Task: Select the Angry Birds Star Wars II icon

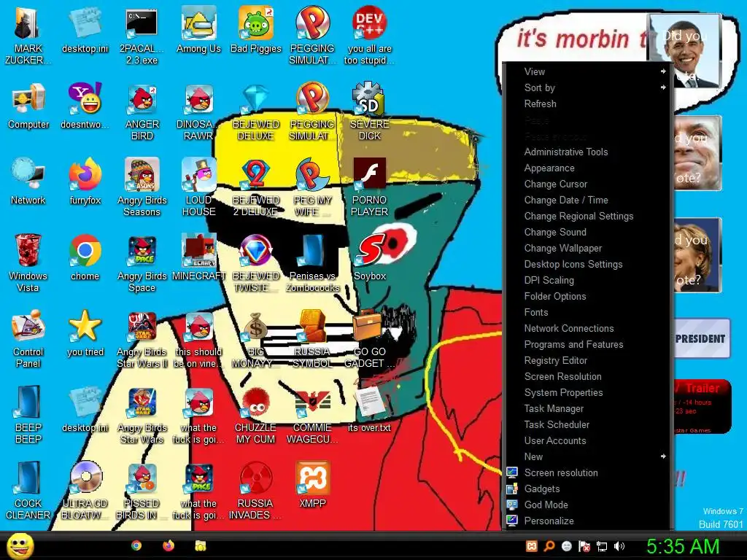Action: [x=142, y=339]
